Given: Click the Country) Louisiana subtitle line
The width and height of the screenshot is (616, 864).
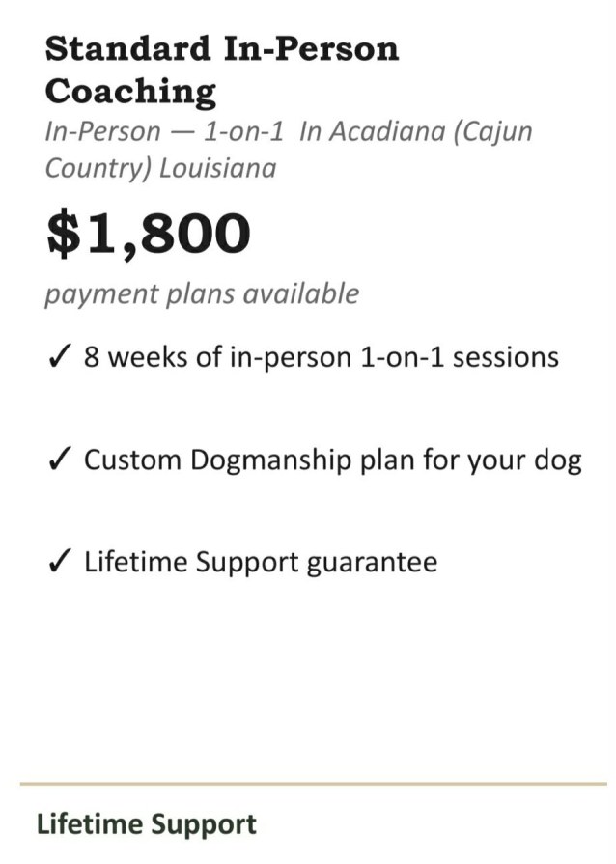Looking at the screenshot, I should 160,169.
